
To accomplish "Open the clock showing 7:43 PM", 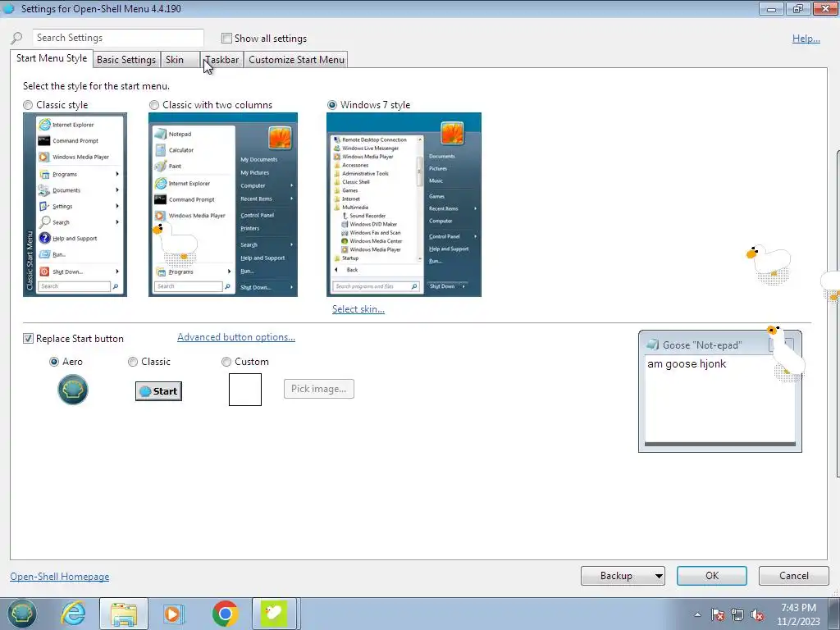I will 798,614.
